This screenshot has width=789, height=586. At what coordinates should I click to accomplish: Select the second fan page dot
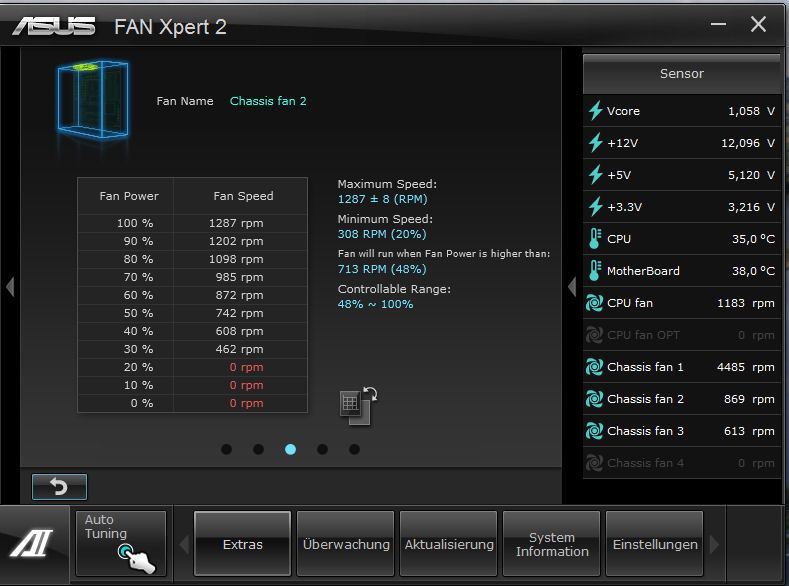click(259, 449)
